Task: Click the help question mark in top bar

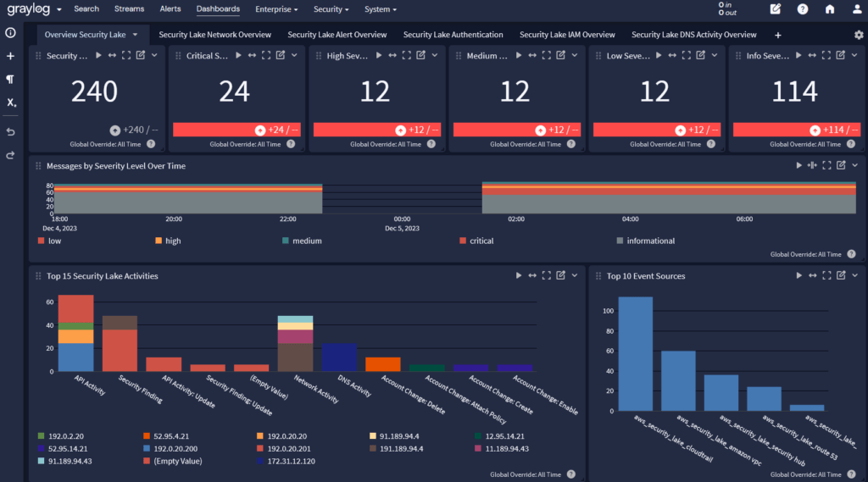Action: 803,9
